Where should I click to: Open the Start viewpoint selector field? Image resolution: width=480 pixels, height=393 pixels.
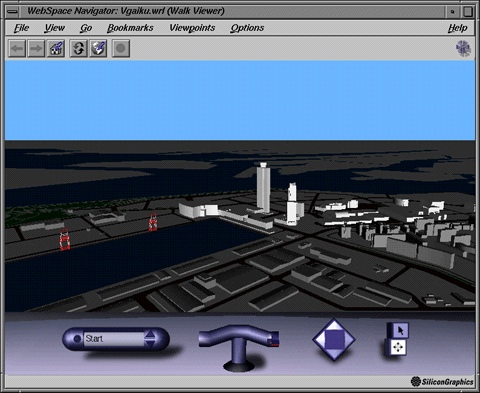tap(114, 339)
